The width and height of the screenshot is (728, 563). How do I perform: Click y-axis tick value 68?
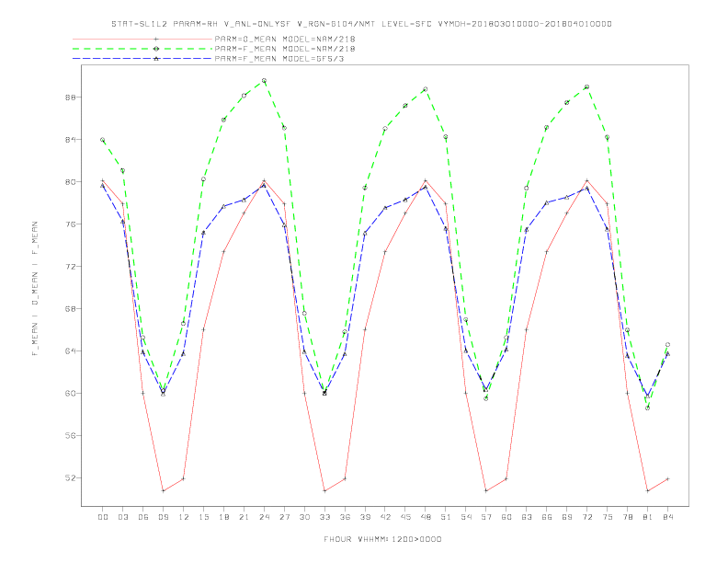point(70,308)
